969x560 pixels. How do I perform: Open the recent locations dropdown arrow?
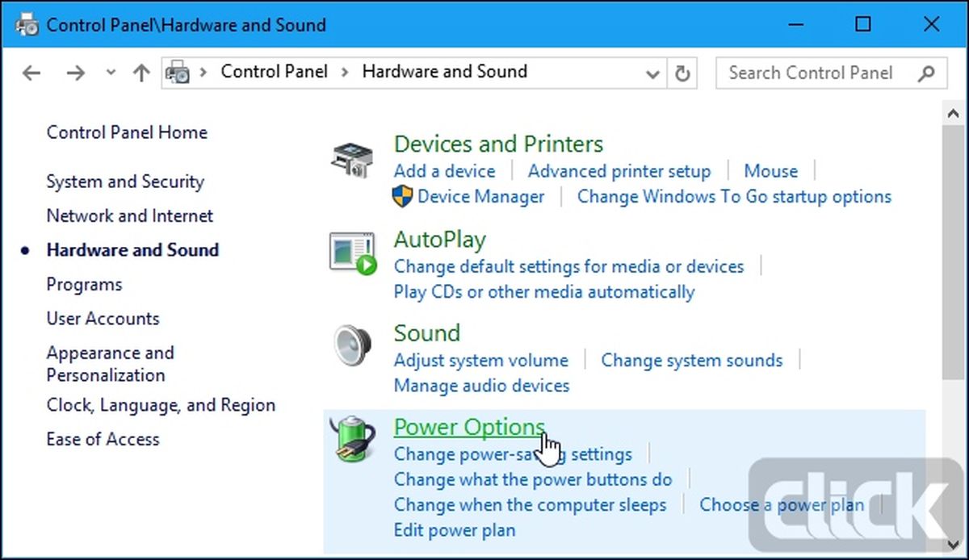pyautogui.click(x=111, y=73)
